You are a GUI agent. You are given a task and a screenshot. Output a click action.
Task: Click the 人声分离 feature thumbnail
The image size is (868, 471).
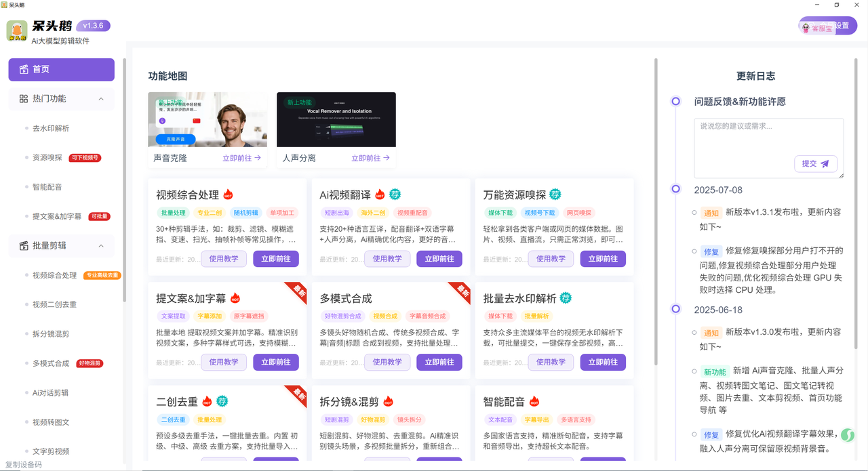click(336, 119)
